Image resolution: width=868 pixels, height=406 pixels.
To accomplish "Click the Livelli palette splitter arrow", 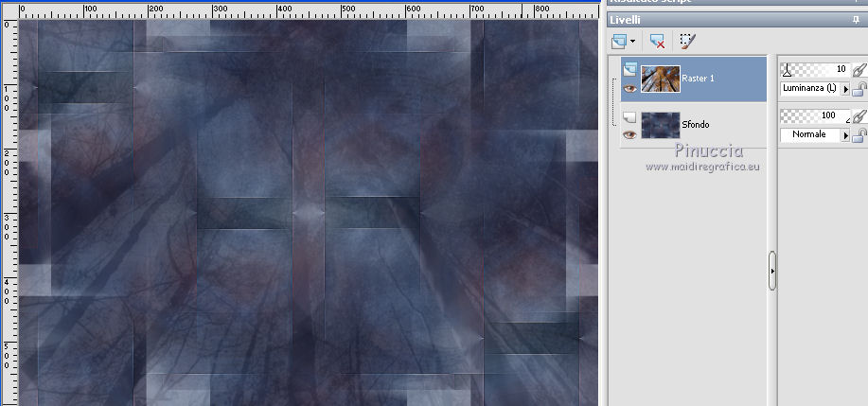I will 772,271.
